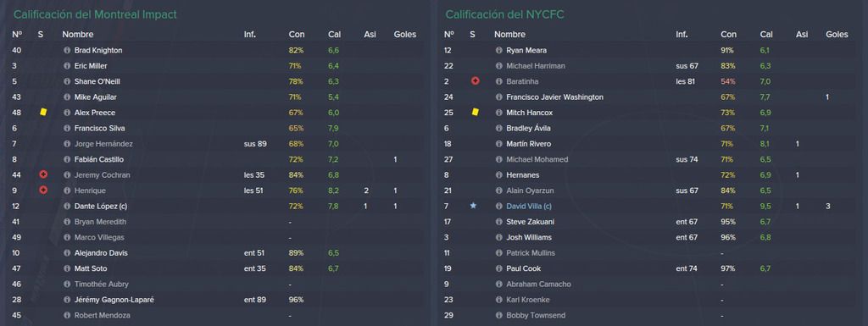Click injury icon on Henrique's row
This screenshot has height=326, width=868.
pos(42,190)
